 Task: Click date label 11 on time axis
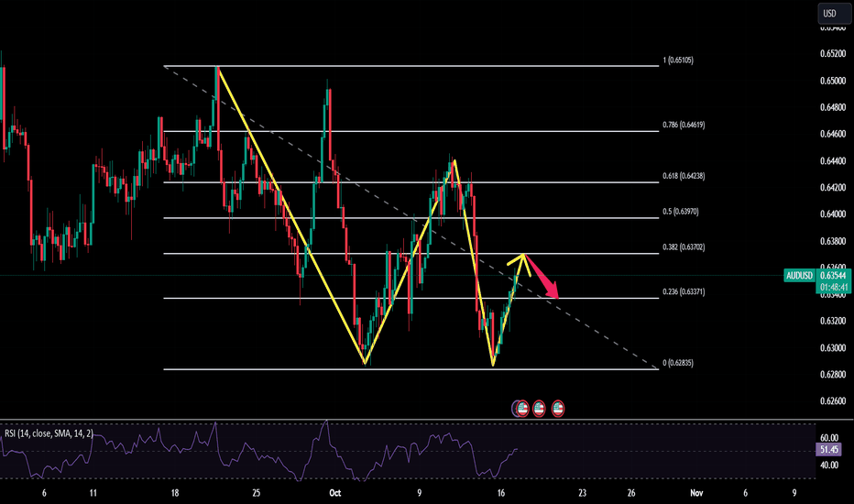coord(93,493)
